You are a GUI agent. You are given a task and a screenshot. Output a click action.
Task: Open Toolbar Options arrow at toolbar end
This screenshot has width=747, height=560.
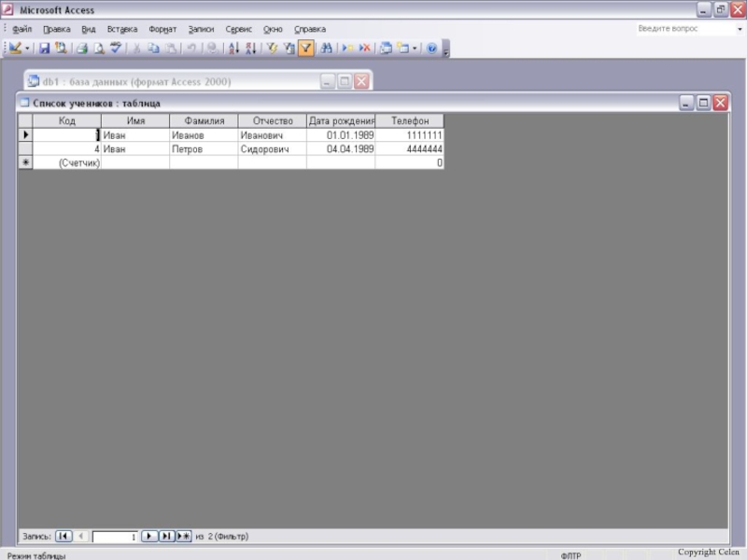pos(446,49)
